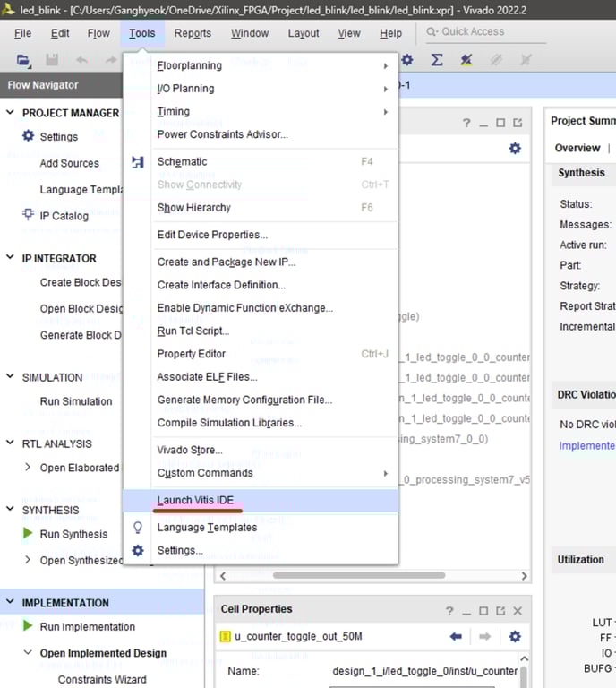Viewport: 616px width, 688px height.
Task: Click the yellow cell icon beside u_counter_toggle_out_50M
Action: click(225, 636)
